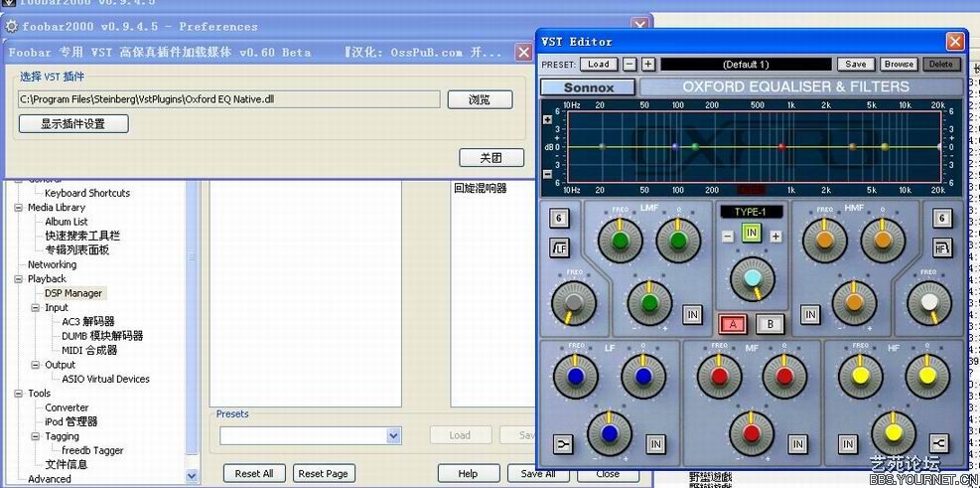Click the white high filter frequency knob
The image size is (980, 488).
pyautogui.click(x=929, y=303)
